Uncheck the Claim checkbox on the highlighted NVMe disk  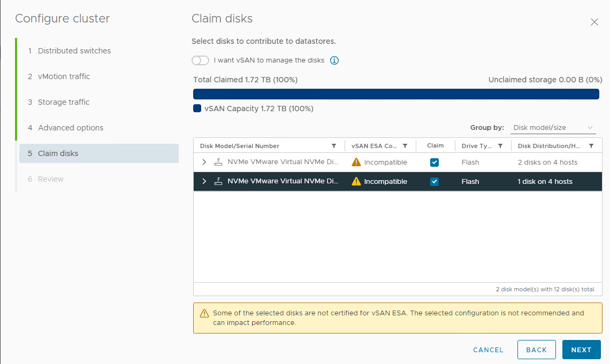[x=434, y=181]
